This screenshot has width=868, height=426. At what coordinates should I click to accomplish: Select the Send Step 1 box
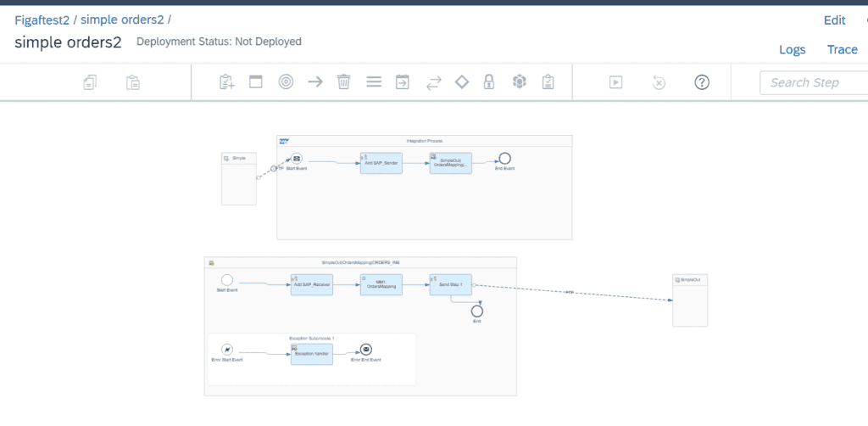pos(451,285)
